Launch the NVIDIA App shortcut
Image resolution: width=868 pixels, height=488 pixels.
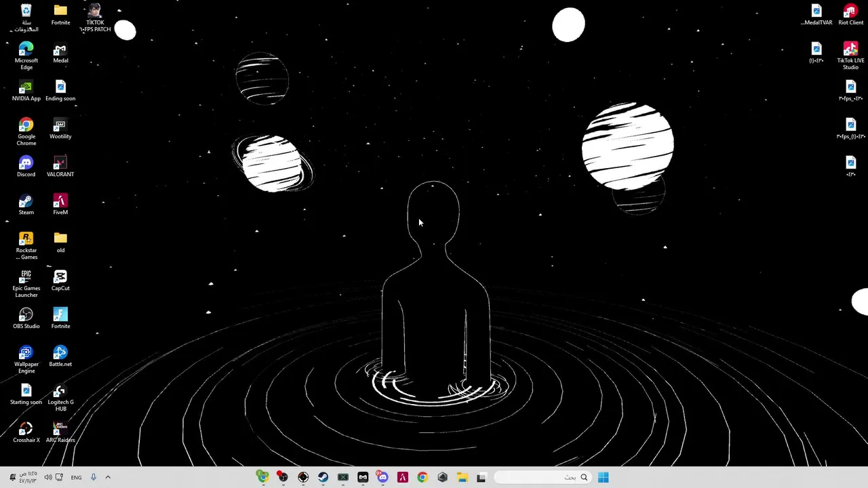point(26,91)
